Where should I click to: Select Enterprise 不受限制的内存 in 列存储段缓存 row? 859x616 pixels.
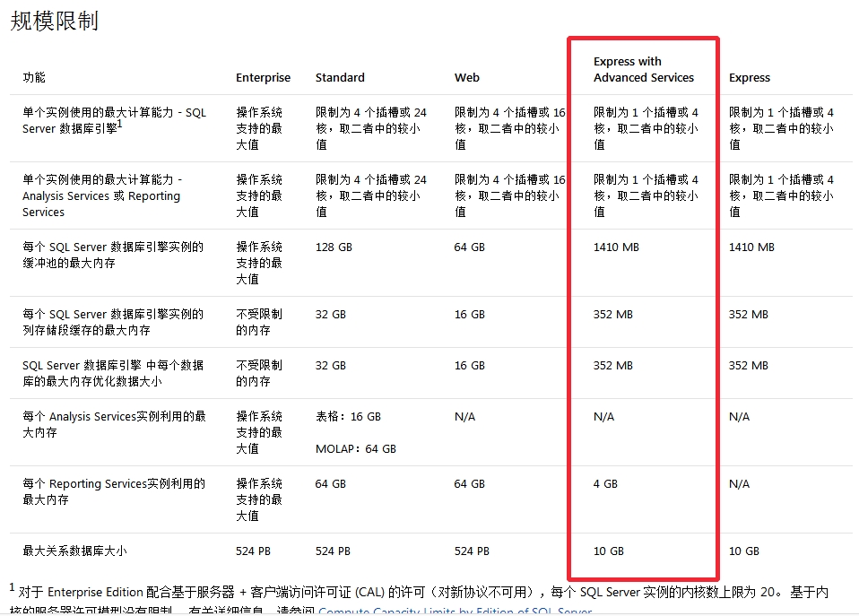[259, 322]
